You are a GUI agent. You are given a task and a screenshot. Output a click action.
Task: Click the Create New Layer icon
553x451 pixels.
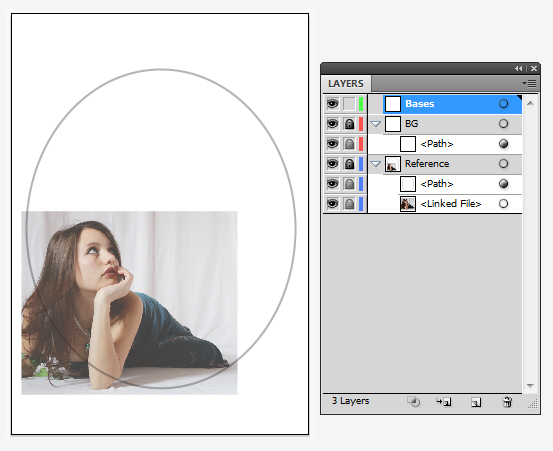click(x=476, y=402)
